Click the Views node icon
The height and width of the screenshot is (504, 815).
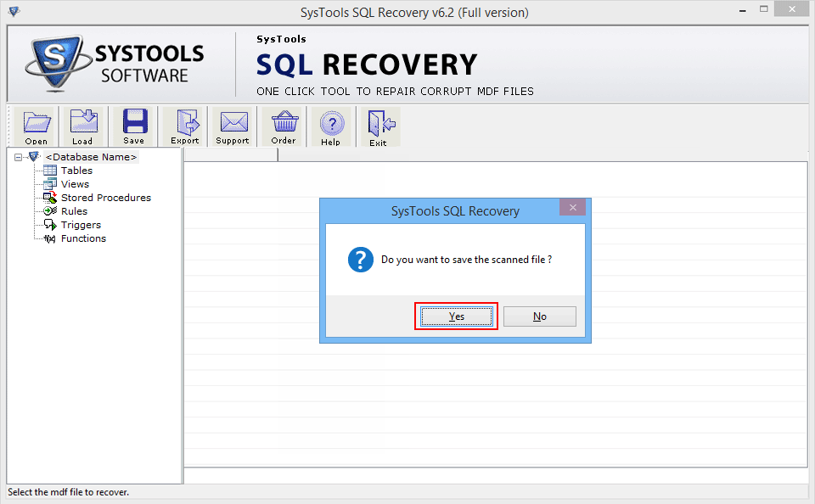pos(50,184)
